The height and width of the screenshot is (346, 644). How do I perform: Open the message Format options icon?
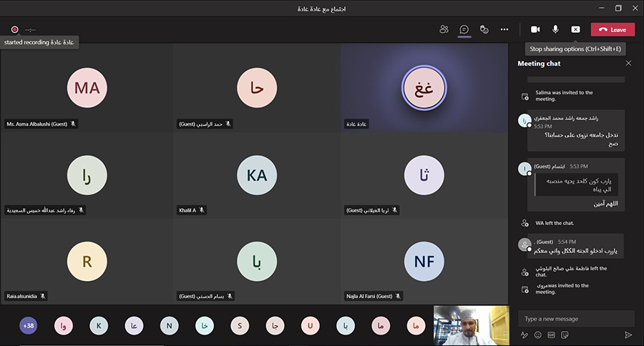525,335
